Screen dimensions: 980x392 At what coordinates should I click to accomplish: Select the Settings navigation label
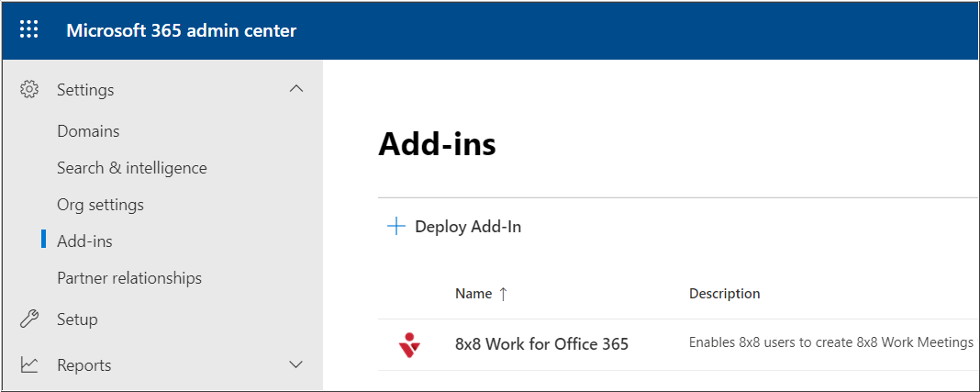tap(85, 90)
